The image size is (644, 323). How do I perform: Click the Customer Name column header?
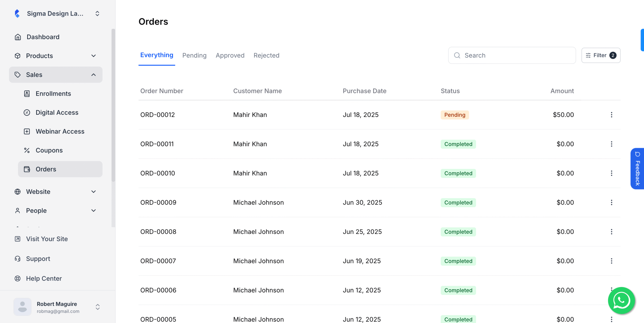(257, 91)
